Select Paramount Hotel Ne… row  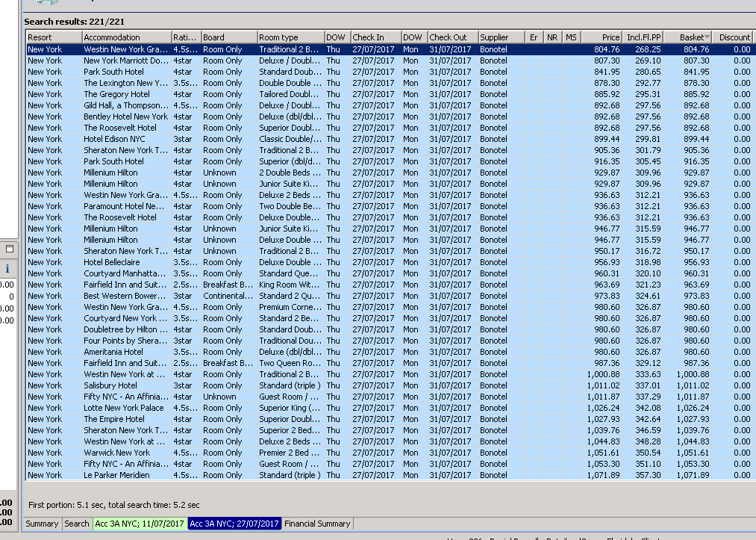pos(389,206)
